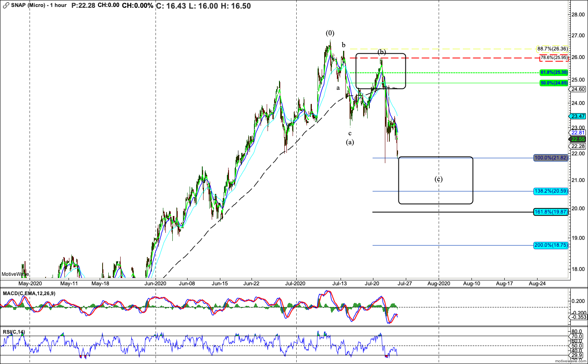Click the chain link icon beside SNAP title
The height and width of the screenshot is (364, 588).
click(x=6, y=6)
